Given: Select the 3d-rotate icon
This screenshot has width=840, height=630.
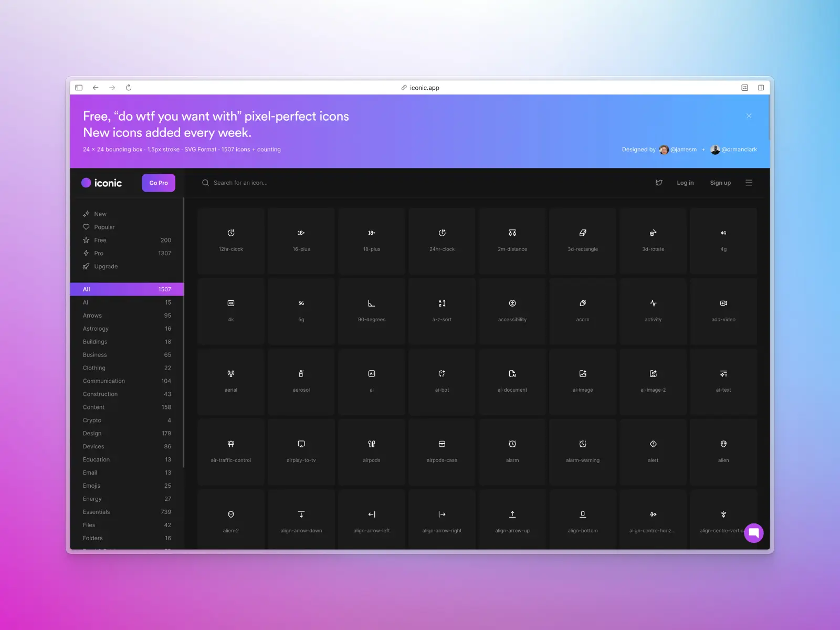Looking at the screenshot, I should click(653, 241).
